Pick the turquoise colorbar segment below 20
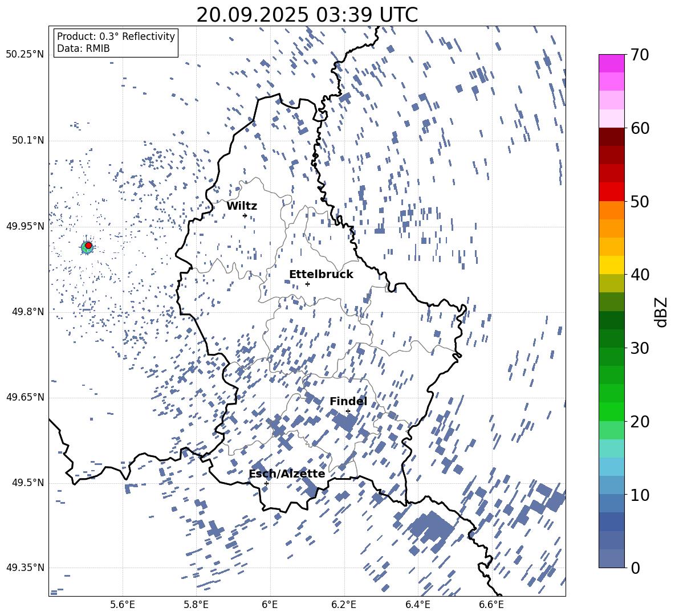This screenshot has width=675, height=616. pyautogui.click(x=611, y=448)
